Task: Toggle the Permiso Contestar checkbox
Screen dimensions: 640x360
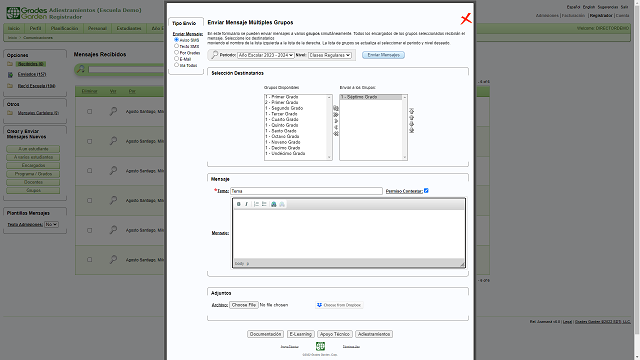Action: 426,191
